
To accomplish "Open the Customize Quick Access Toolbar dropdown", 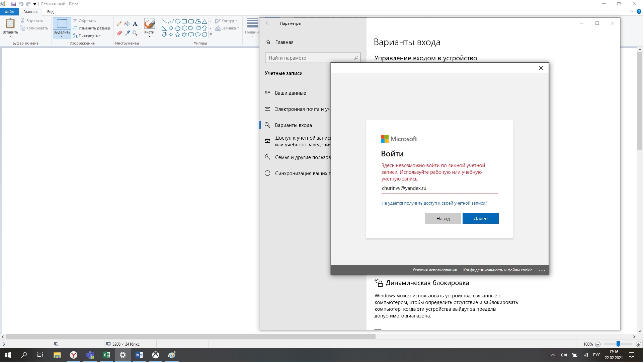I will [34, 4].
